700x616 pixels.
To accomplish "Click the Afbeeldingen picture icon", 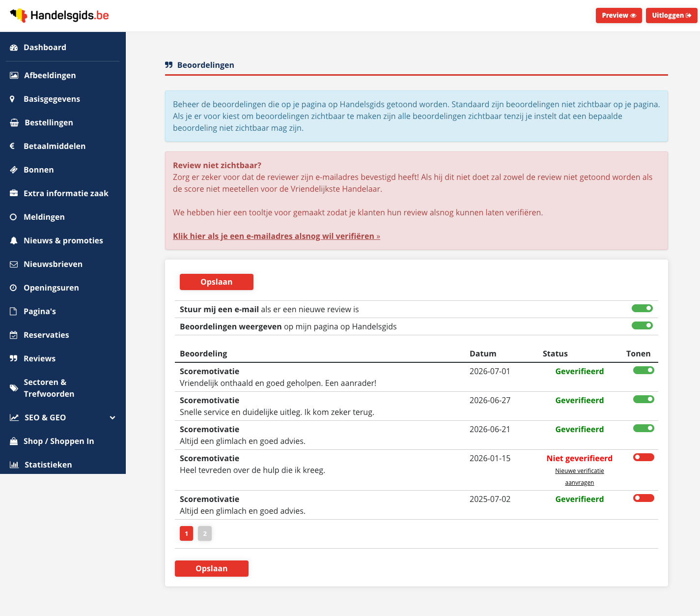I will point(14,76).
